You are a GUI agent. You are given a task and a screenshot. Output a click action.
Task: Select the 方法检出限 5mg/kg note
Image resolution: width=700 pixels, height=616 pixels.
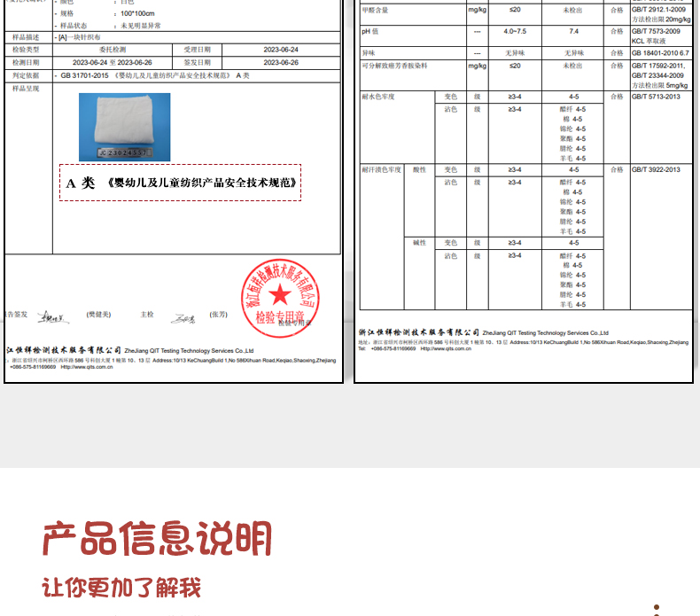click(660, 85)
